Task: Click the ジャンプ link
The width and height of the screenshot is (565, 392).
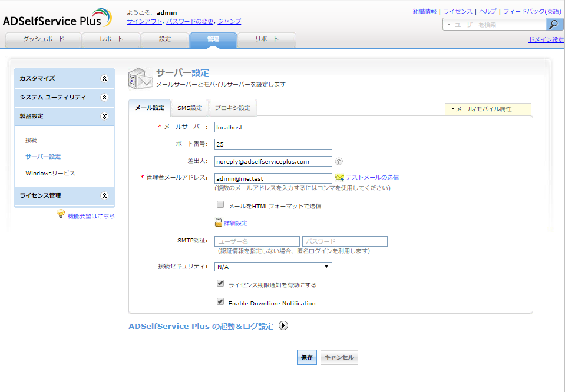Action: tap(229, 21)
